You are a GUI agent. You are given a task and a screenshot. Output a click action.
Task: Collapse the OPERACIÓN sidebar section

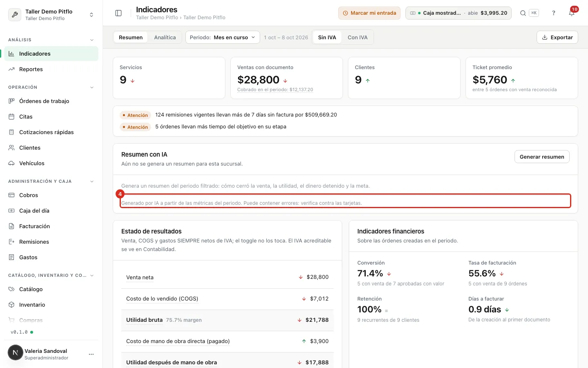coord(92,87)
